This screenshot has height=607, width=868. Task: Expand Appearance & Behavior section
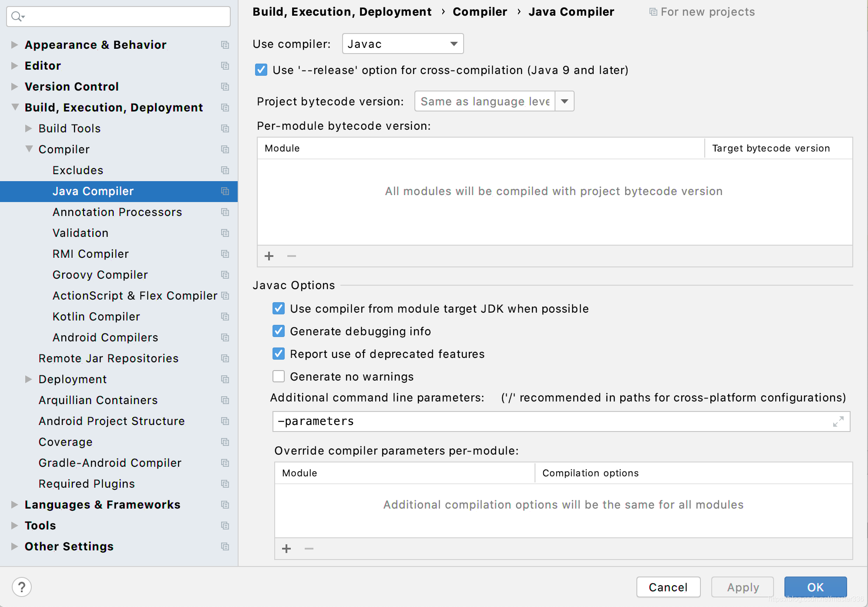[x=14, y=45]
